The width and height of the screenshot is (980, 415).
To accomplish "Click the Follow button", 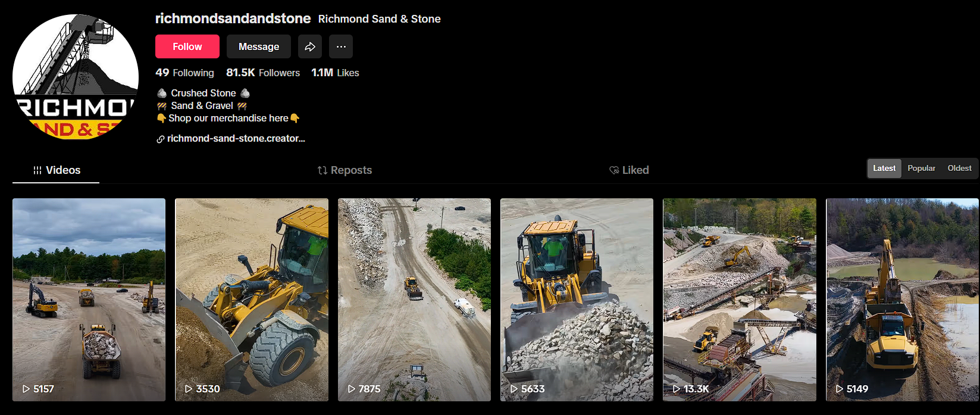I will tap(187, 46).
